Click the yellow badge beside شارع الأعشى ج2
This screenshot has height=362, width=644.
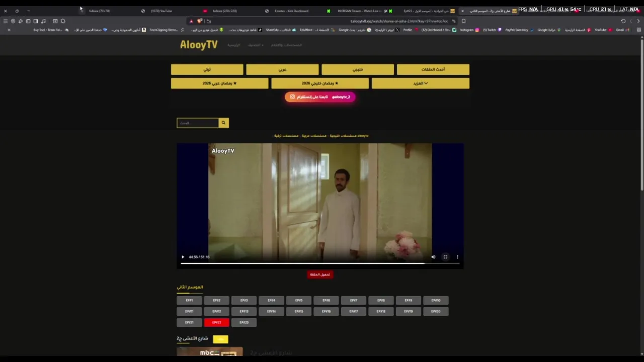[x=220, y=339]
